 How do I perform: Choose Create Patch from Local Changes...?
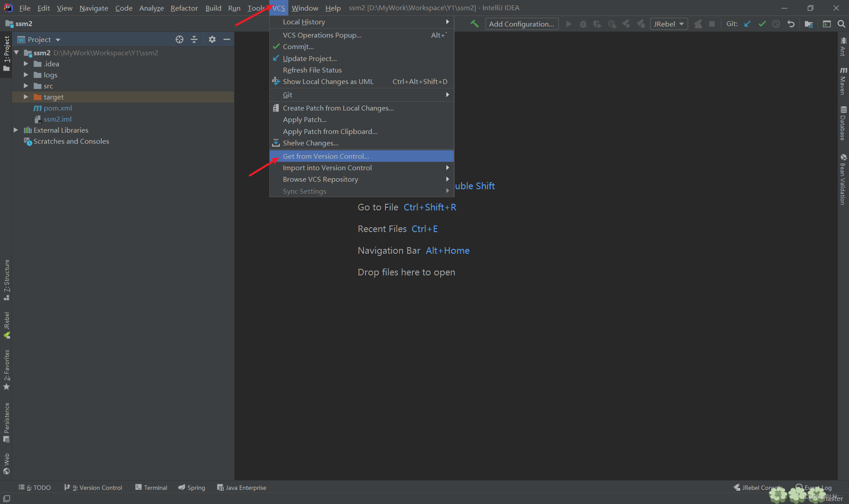point(362,108)
